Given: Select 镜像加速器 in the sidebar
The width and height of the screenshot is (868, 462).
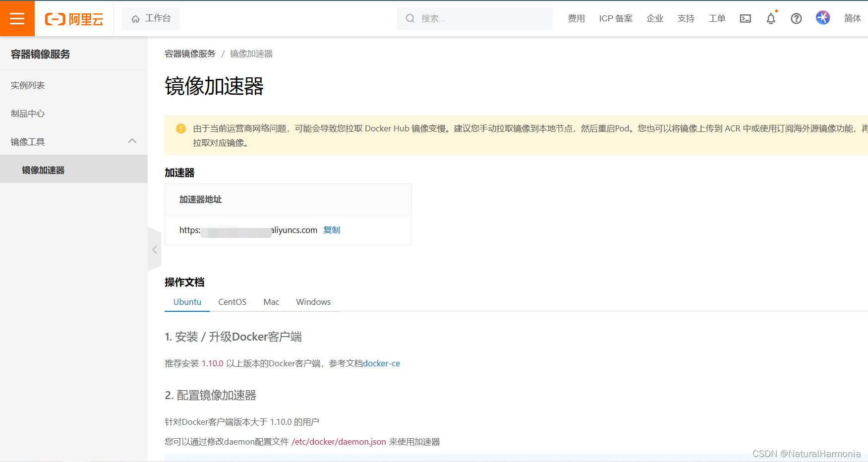Looking at the screenshot, I should pyautogui.click(x=74, y=170).
